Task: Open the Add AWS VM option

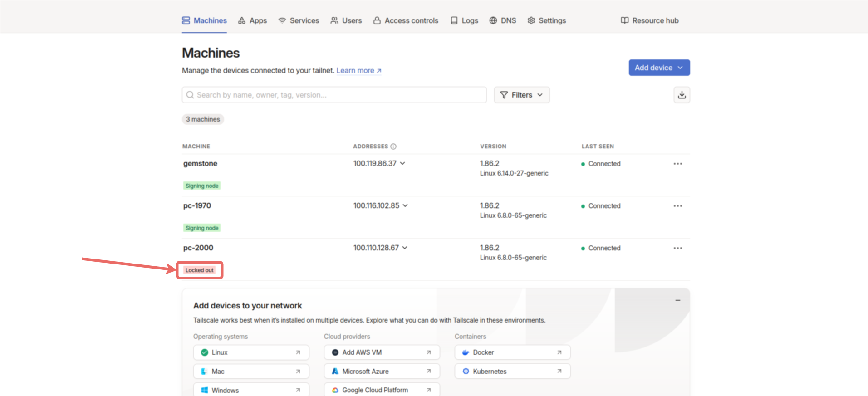Action: (382, 352)
